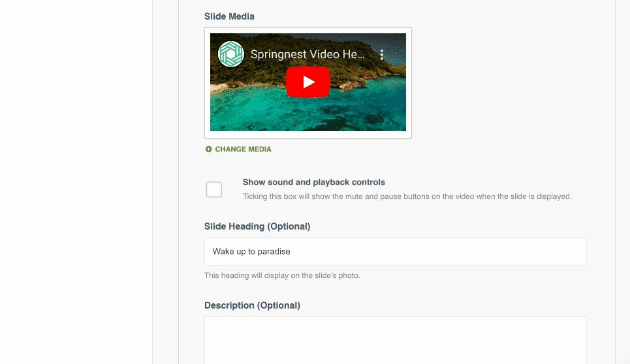Click the 'Slide Media' section label

(229, 16)
